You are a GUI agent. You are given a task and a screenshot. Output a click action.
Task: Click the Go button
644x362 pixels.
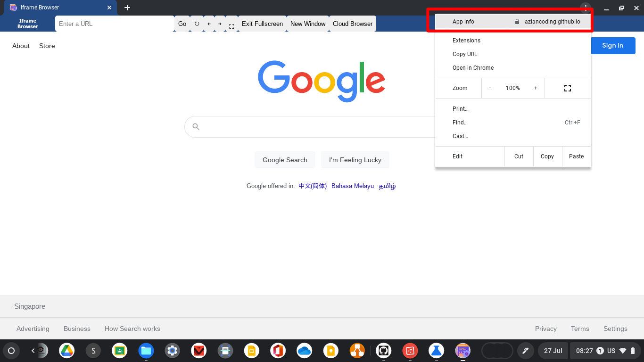tap(182, 24)
